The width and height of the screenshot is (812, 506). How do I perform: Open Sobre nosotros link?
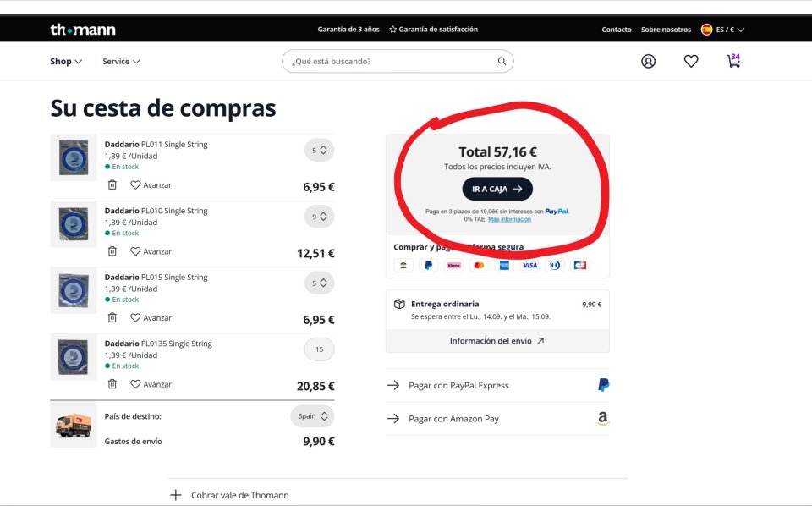point(666,30)
